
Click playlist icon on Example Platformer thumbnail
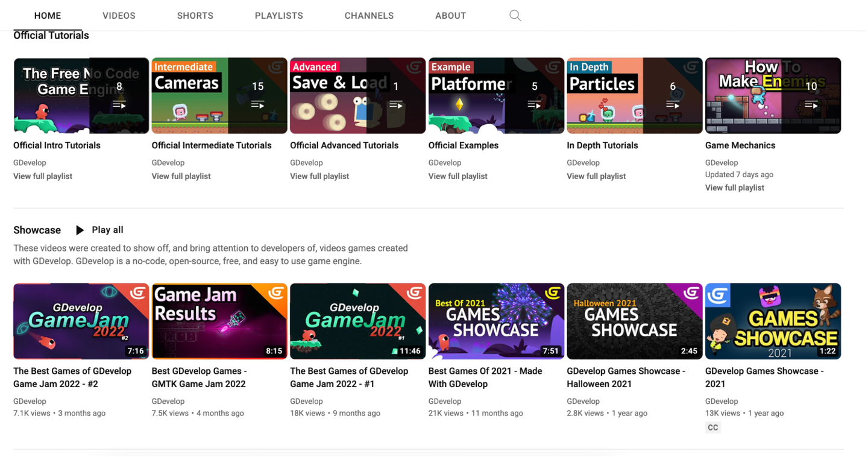tap(535, 106)
